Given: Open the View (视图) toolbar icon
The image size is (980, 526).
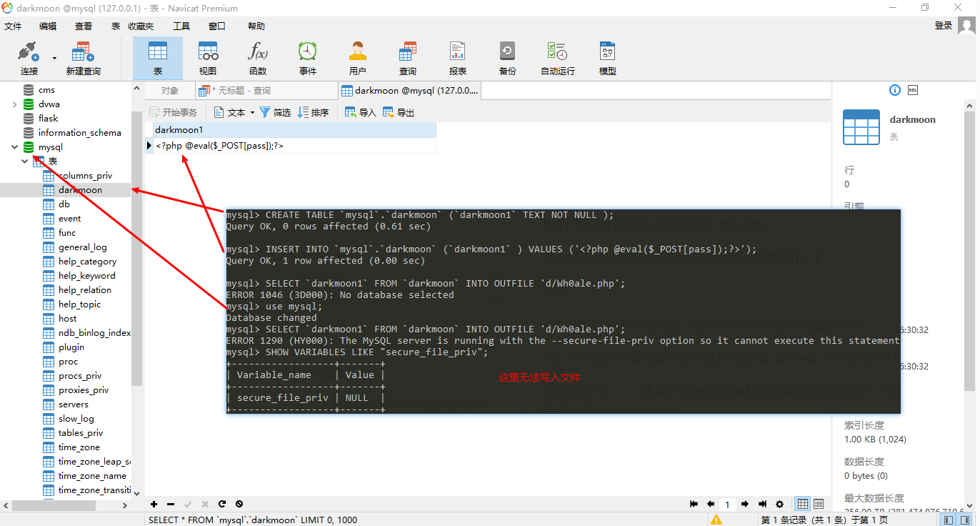Looking at the screenshot, I should click(208, 59).
